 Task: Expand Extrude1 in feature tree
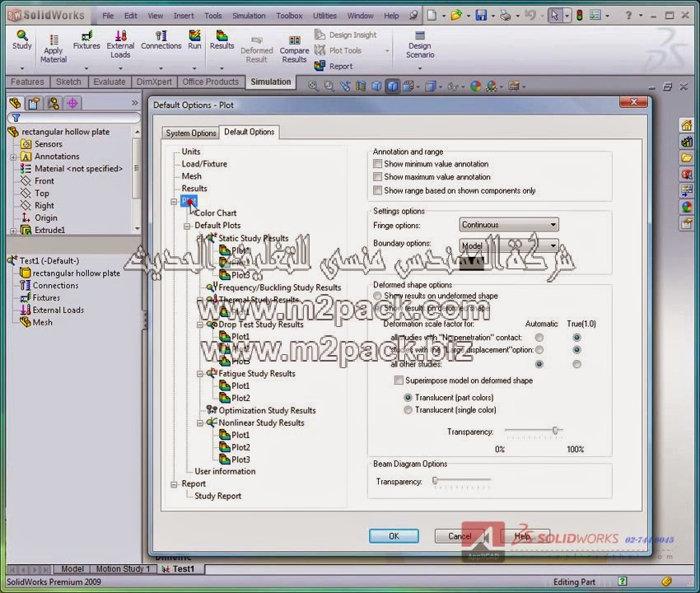point(13,231)
